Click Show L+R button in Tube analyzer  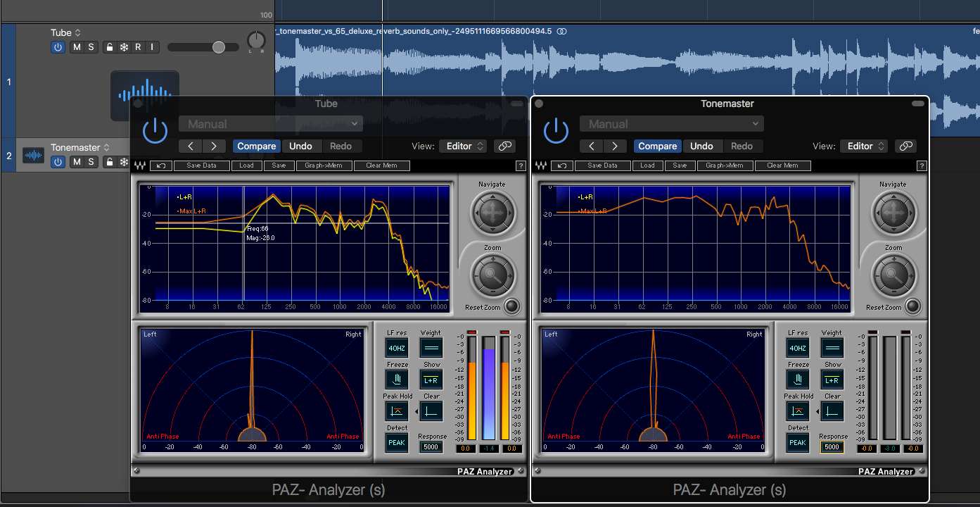tap(431, 379)
